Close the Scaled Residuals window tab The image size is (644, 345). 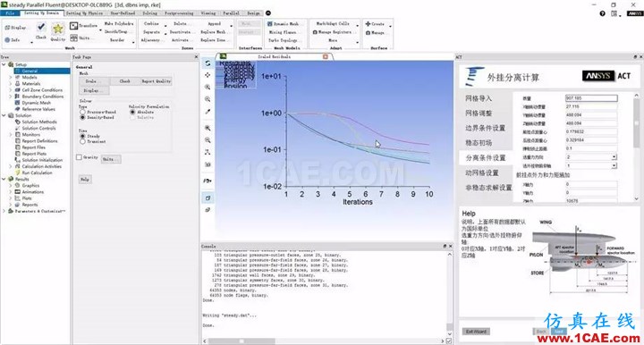pyautogui.click(x=326, y=56)
